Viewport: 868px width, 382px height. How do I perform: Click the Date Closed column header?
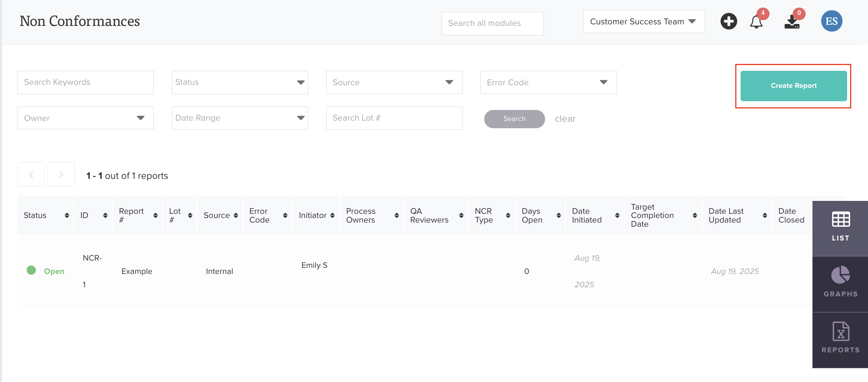791,215
